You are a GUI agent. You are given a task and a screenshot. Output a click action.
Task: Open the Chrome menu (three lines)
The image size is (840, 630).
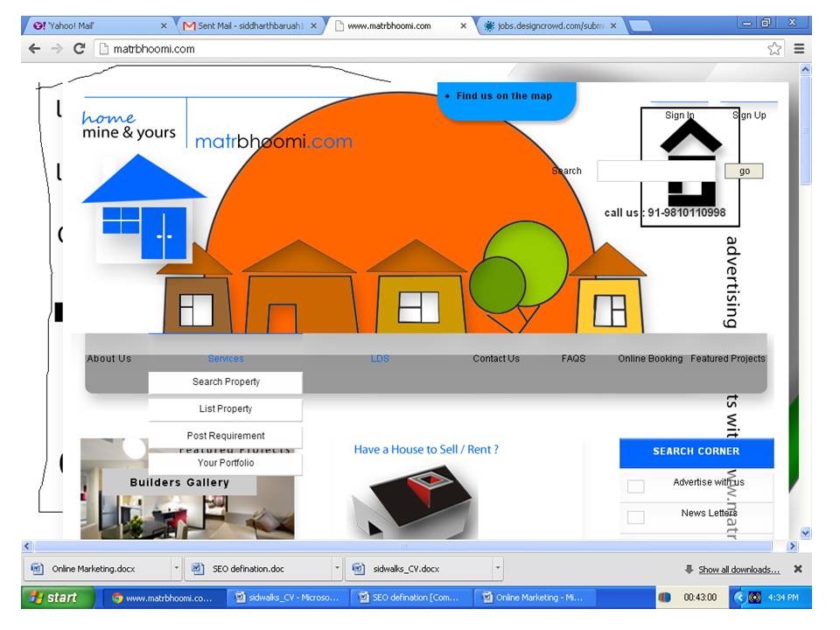coord(799,49)
